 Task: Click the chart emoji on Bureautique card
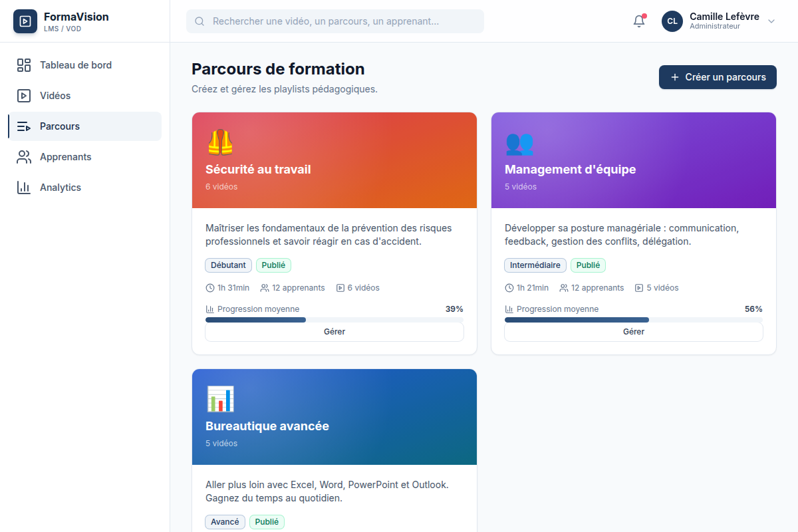pyautogui.click(x=220, y=399)
